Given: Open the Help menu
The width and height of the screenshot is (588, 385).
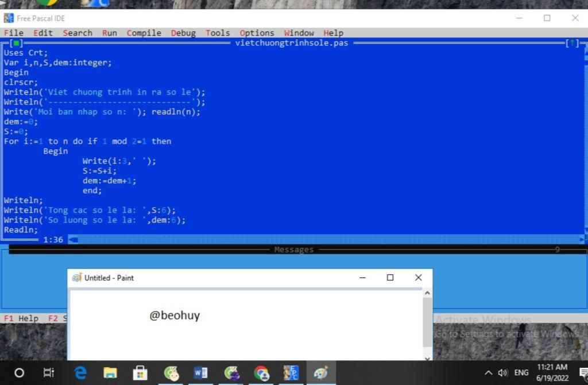Looking at the screenshot, I should click(x=334, y=33).
